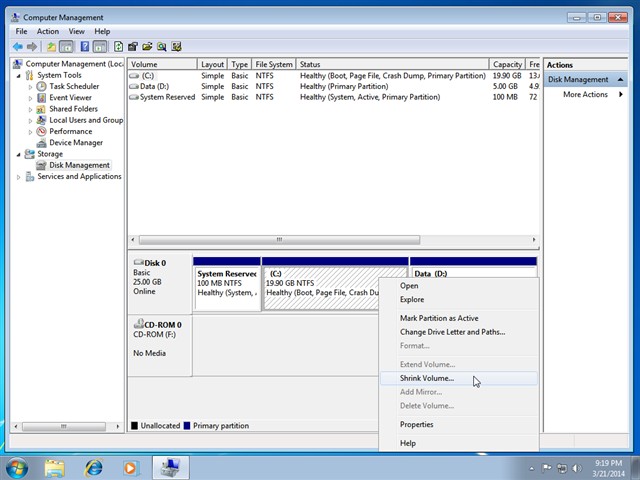
Task: Open Internet Explorer from the taskbar
Action: tap(94, 467)
